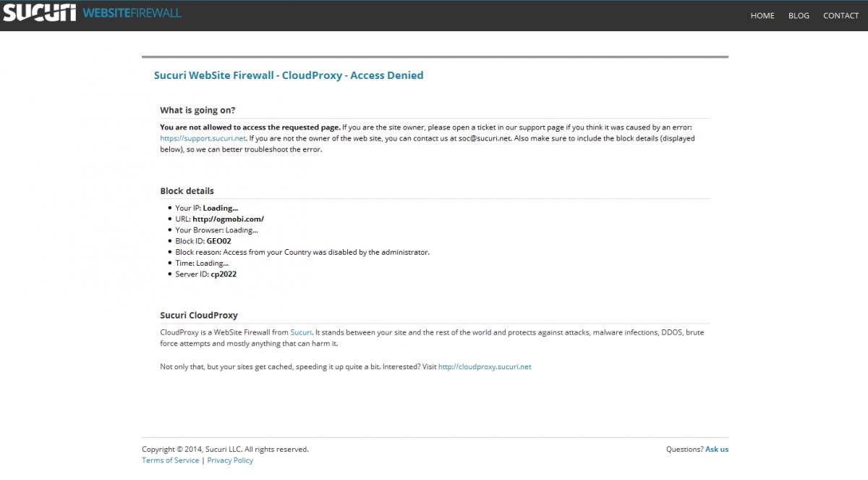
Task: Click the Ask us link
Action: pyautogui.click(x=717, y=449)
